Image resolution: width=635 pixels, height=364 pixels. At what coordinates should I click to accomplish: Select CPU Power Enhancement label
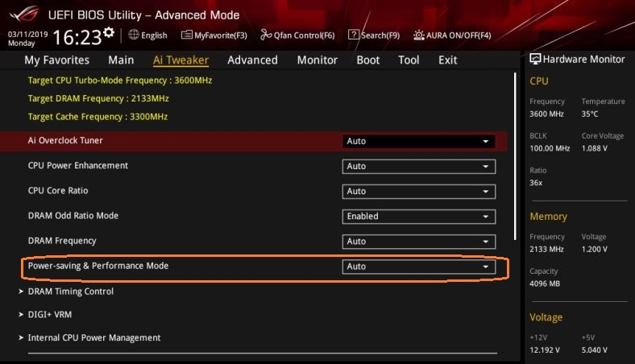pos(77,166)
